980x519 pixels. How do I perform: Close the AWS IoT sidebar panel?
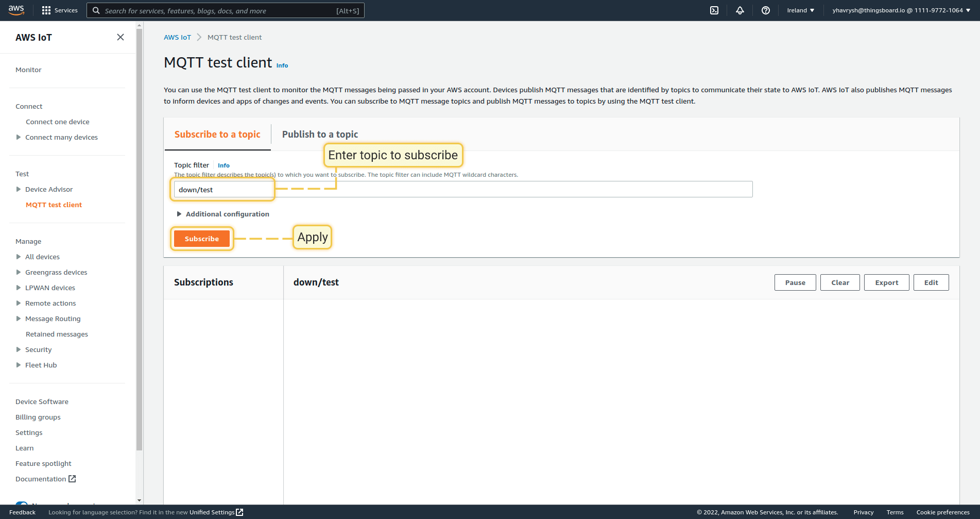click(x=121, y=37)
